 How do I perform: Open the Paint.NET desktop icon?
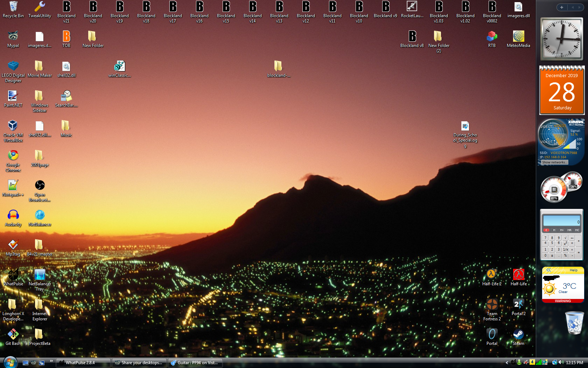pyautogui.click(x=13, y=98)
